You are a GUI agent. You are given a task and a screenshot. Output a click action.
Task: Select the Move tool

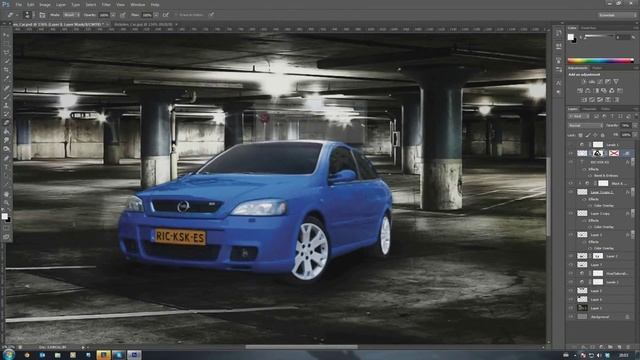pyautogui.click(x=6, y=35)
